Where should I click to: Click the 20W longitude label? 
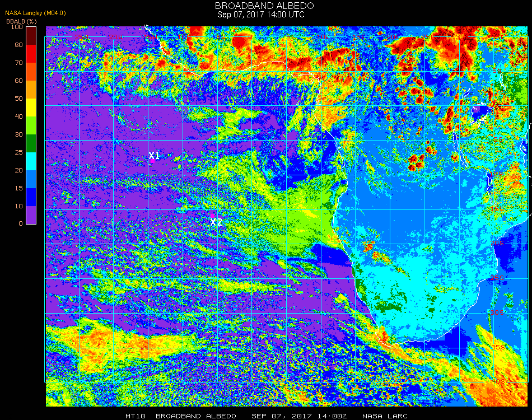click(x=116, y=37)
